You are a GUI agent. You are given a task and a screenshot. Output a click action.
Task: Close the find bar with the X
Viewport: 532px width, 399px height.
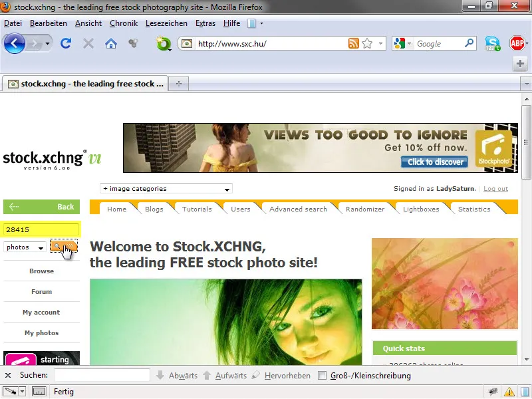[8, 375]
